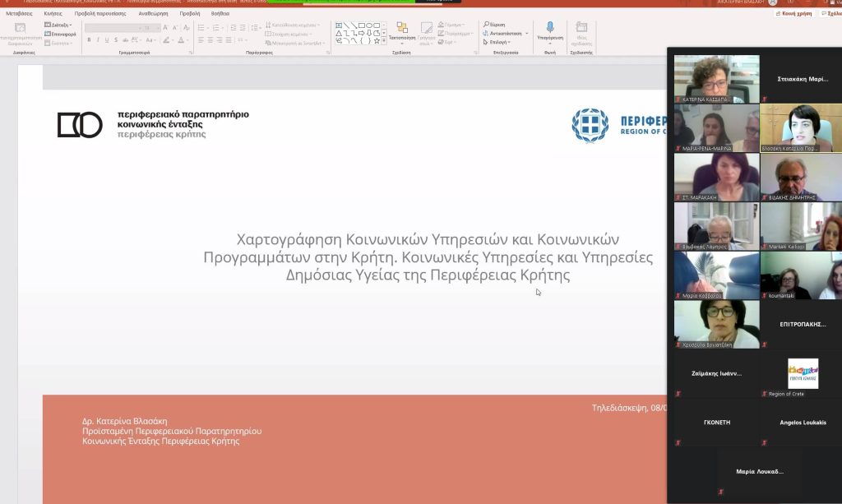Apply the font color
Viewport: 842px width, 504px height.
[181, 40]
